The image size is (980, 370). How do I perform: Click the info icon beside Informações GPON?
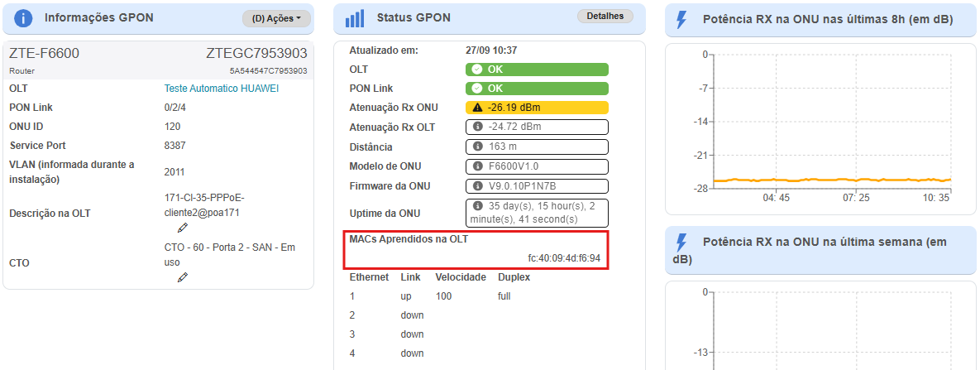(25, 18)
